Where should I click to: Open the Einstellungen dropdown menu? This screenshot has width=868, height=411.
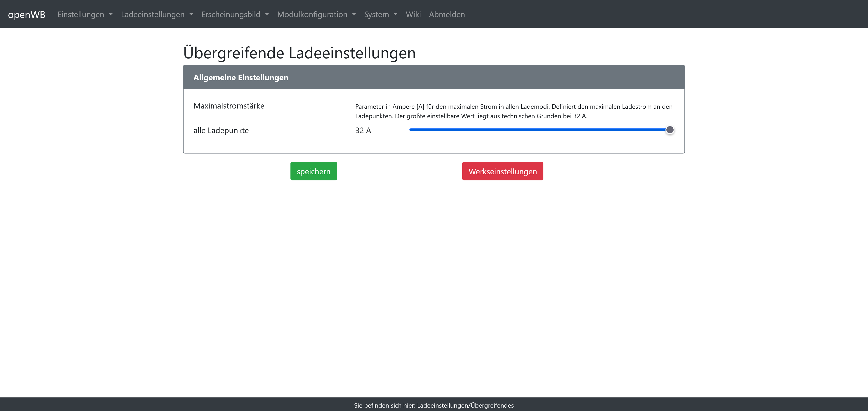tap(81, 14)
